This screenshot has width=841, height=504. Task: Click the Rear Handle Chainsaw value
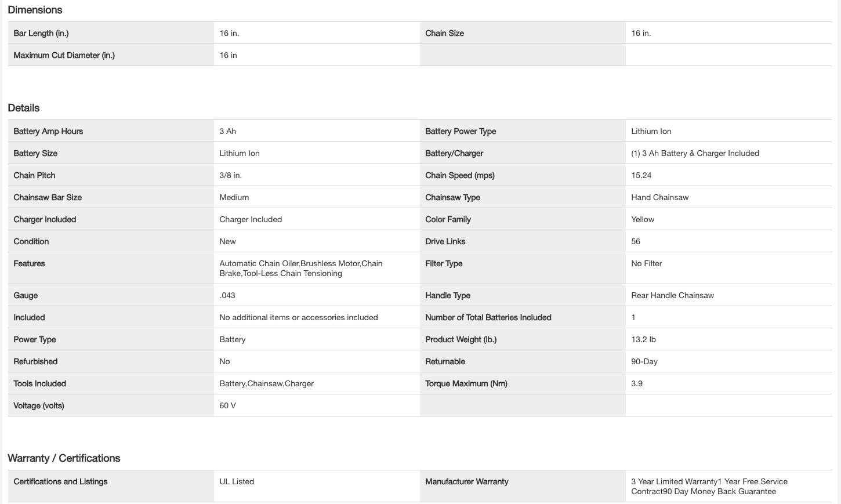(x=672, y=295)
